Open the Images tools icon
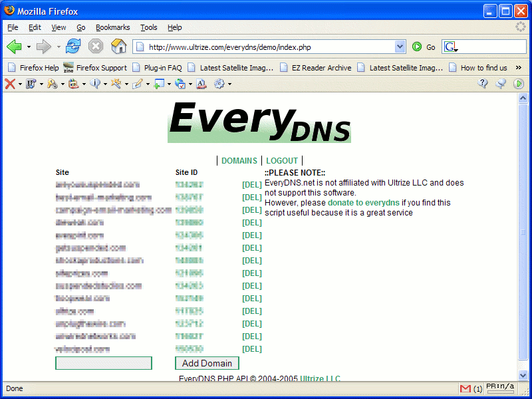 click(x=73, y=84)
